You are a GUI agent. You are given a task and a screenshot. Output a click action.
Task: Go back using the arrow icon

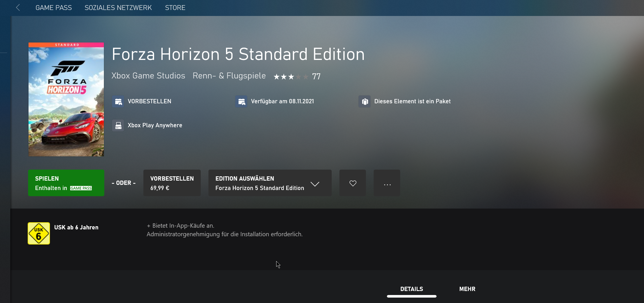click(x=18, y=8)
